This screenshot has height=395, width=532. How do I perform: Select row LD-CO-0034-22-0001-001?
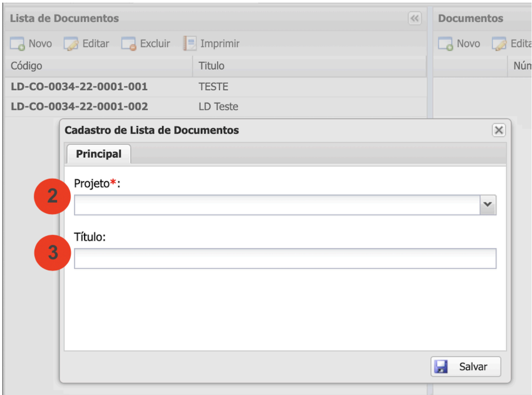click(79, 87)
